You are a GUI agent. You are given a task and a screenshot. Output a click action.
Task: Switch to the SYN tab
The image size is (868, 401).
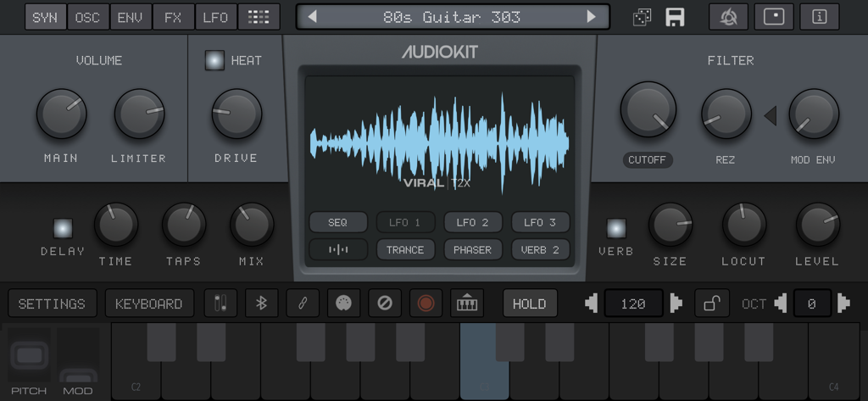pos(46,17)
